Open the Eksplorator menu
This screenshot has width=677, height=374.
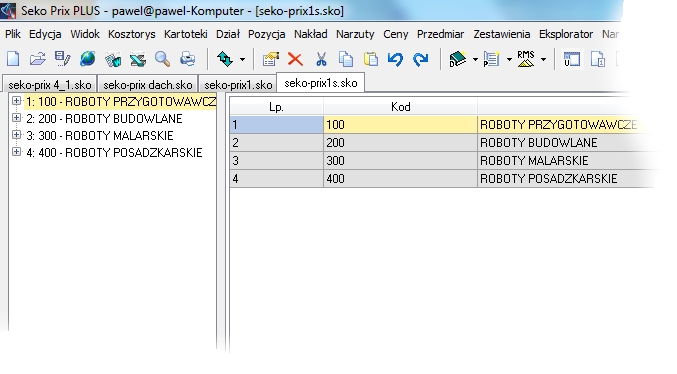click(x=566, y=34)
